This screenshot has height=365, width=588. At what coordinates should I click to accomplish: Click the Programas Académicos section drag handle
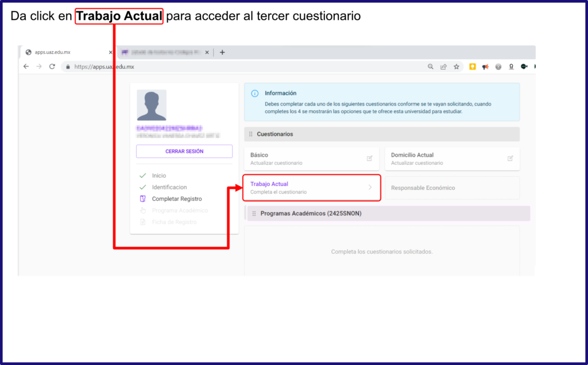click(x=254, y=213)
